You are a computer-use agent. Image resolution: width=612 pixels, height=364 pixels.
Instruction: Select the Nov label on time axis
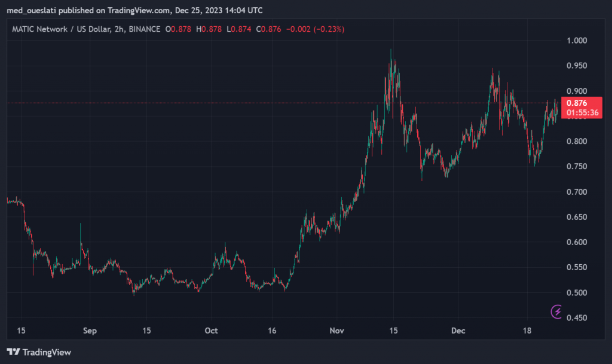(x=336, y=330)
